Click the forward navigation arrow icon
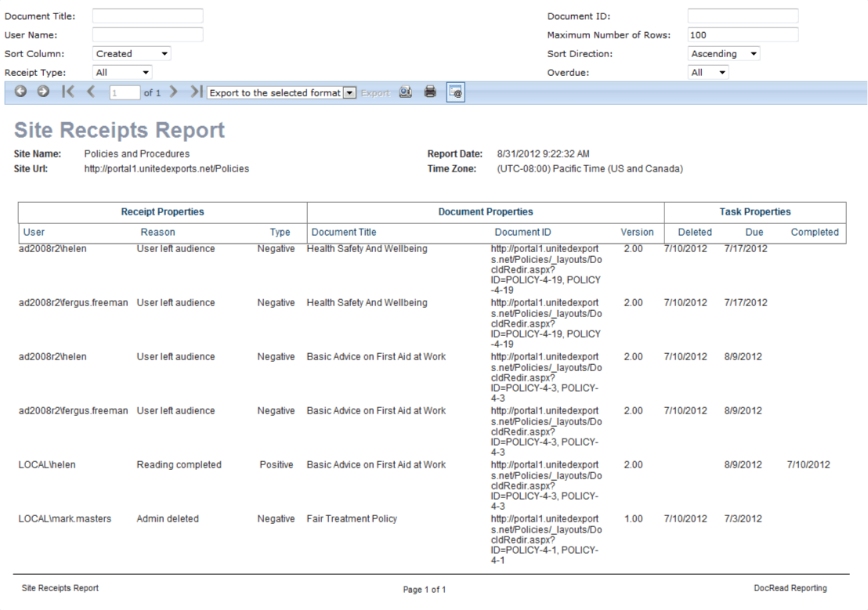 coord(43,92)
